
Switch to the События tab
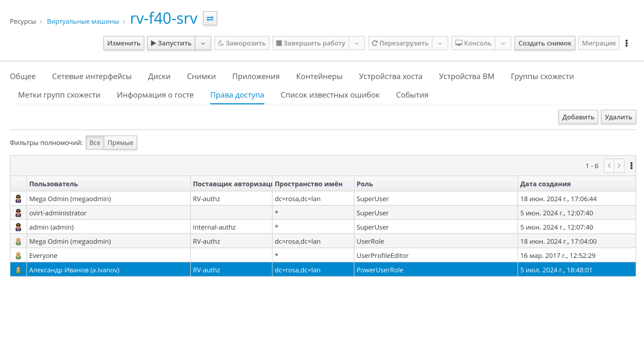tap(412, 95)
